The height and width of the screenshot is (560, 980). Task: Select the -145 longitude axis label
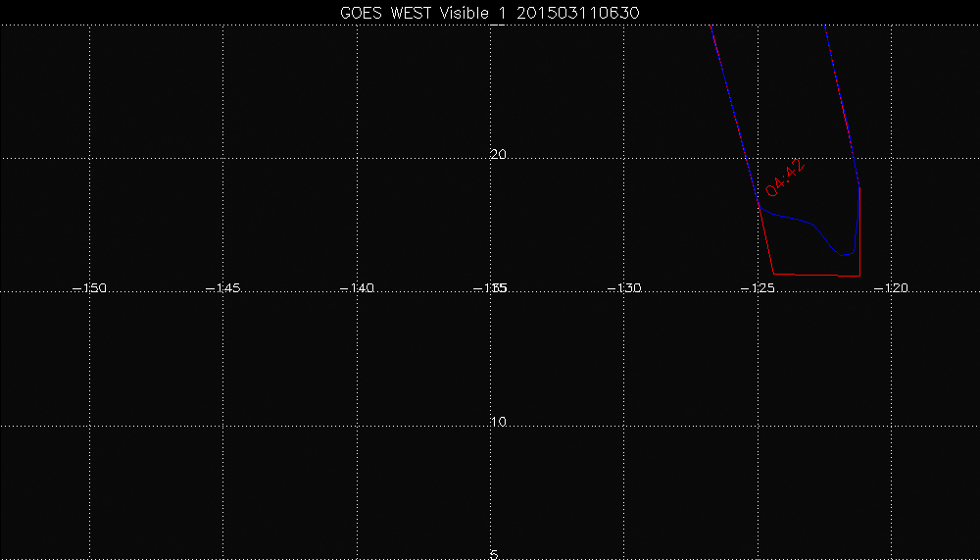pos(223,288)
